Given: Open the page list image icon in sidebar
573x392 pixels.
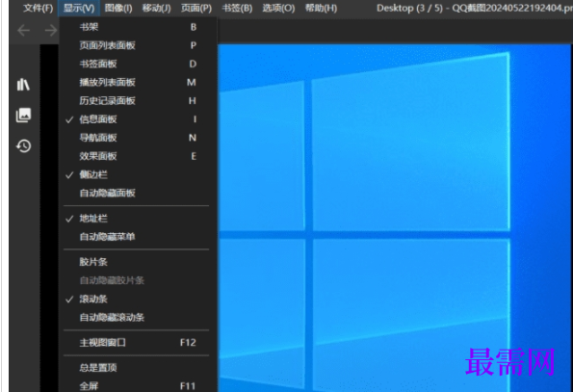Looking at the screenshot, I should click(x=23, y=115).
